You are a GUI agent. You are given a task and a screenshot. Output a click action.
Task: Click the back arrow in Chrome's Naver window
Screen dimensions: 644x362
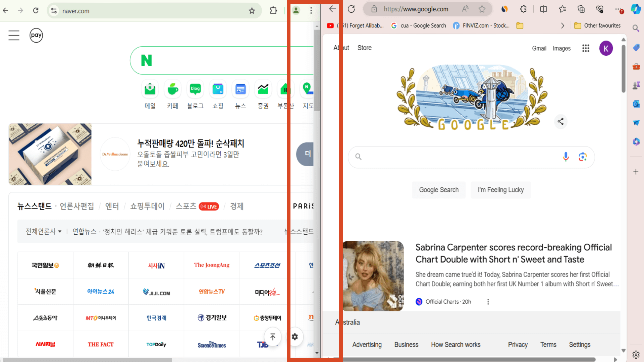(x=5, y=11)
